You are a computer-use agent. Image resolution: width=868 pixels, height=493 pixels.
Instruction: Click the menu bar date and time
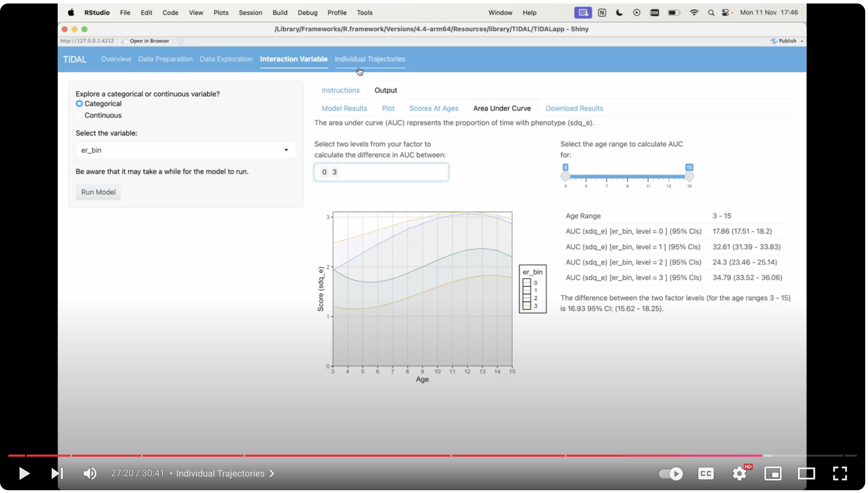point(769,13)
